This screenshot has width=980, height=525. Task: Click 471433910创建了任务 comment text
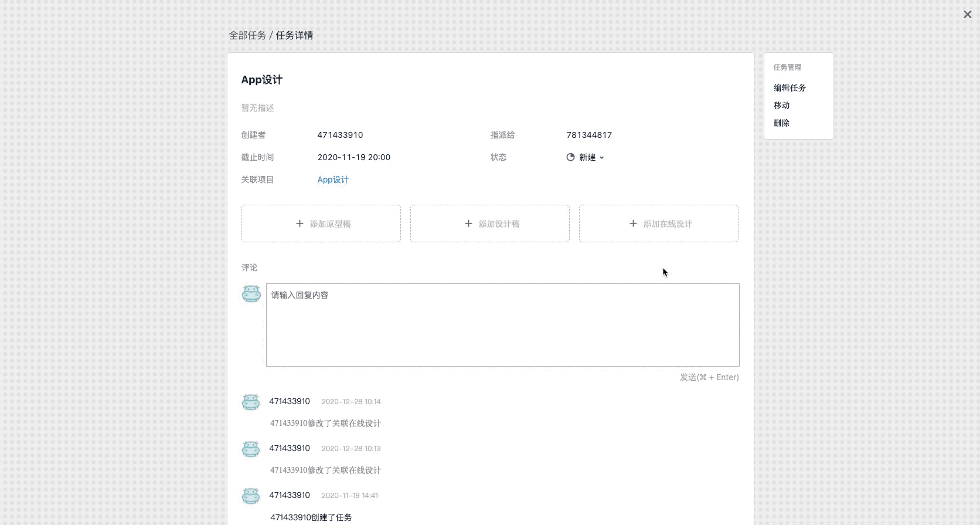tap(311, 517)
